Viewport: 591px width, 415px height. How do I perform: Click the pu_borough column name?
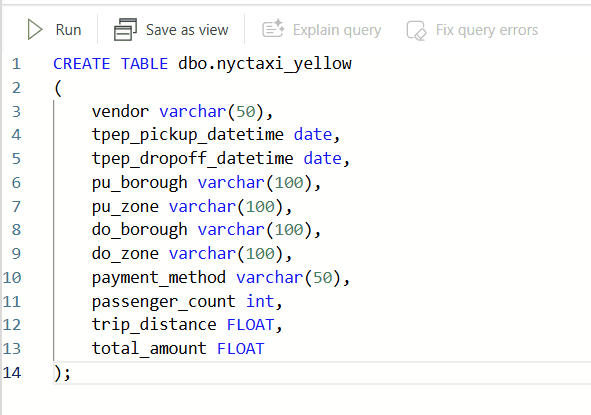pyautogui.click(x=139, y=183)
